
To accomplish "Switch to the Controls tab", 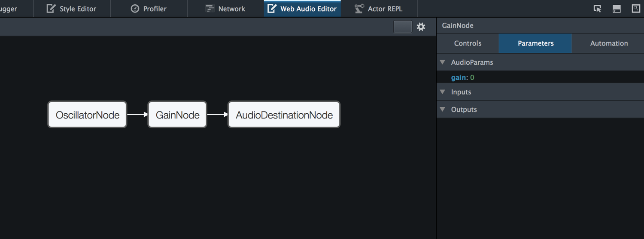I will 468,43.
